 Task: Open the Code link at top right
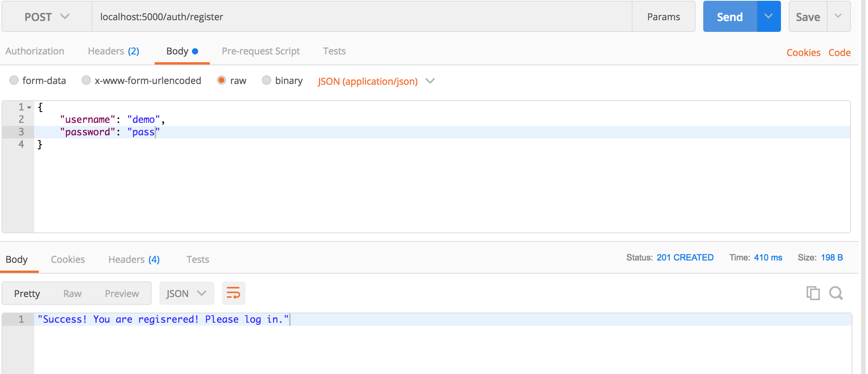pyautogui.click(x=840, y=52)
